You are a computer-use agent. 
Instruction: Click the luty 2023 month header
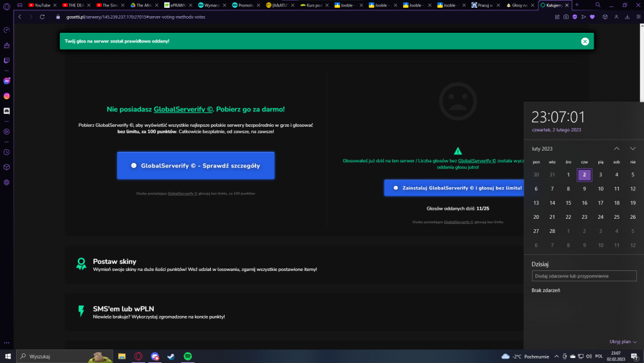(x=542, y=149)
